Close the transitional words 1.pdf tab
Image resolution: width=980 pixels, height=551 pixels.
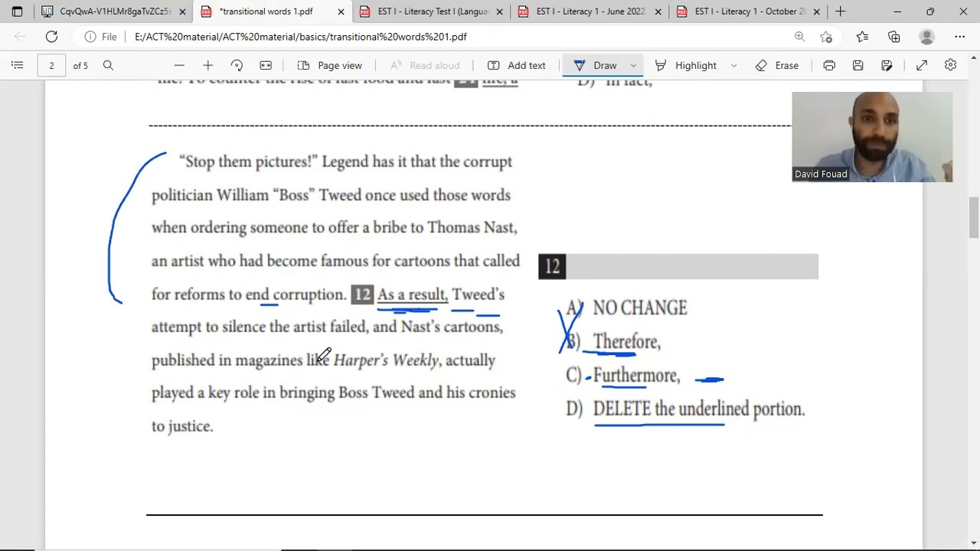point(341,11)
